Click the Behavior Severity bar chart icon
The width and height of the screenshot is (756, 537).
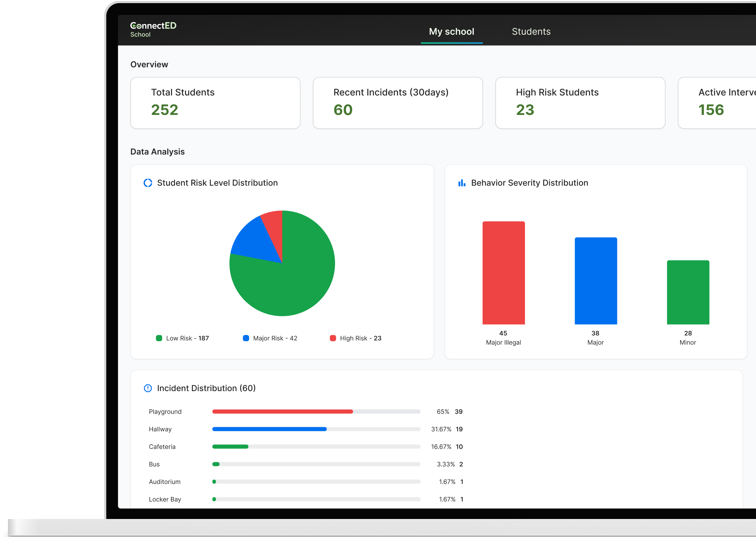461,183
